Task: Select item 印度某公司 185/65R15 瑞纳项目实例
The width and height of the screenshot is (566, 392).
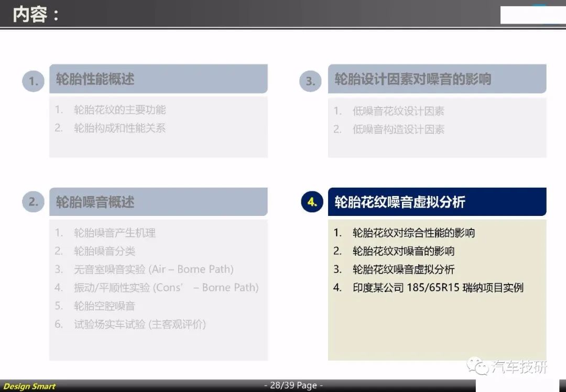Action: point(438,288)
